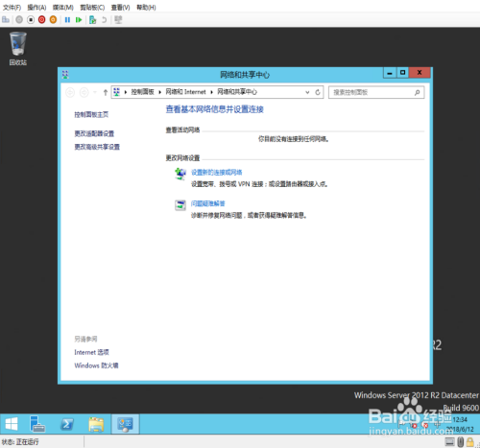The image size is (480, 448).
Task: Open the 文件(F) menu
Action: [12, 8]
